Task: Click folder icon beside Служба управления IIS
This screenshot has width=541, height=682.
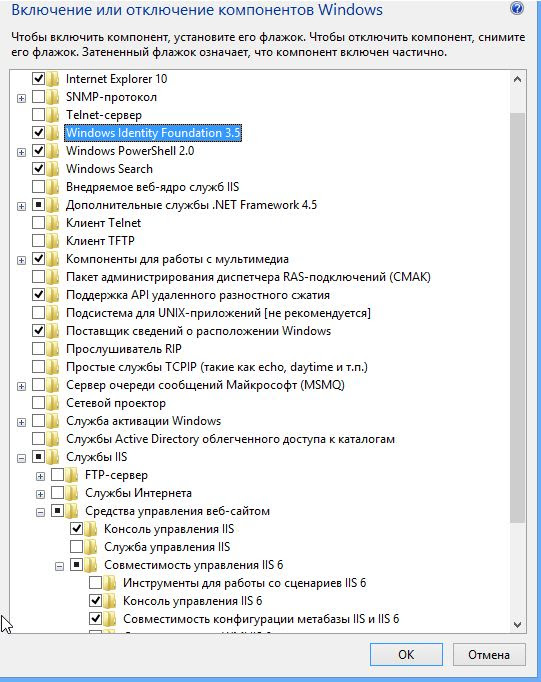Action: 90,547
